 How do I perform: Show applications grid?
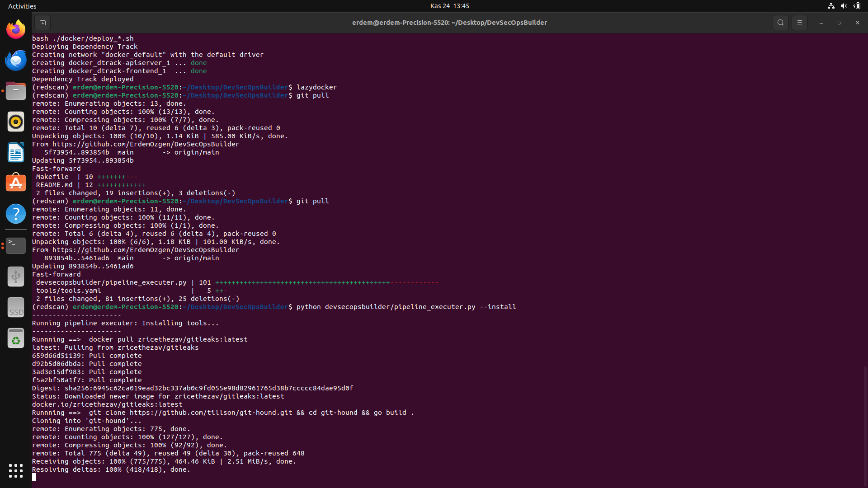point(16,471)
